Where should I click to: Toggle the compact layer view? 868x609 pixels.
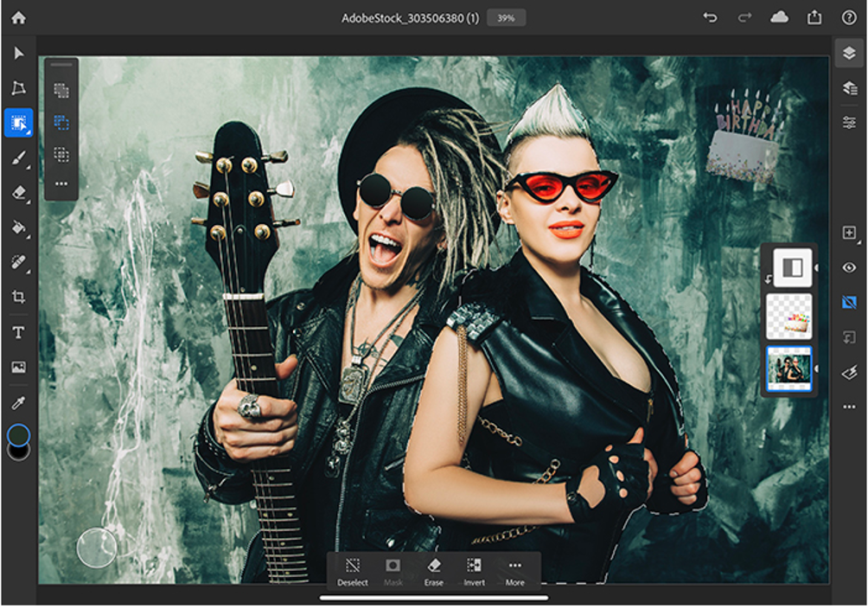click(849, 54)
